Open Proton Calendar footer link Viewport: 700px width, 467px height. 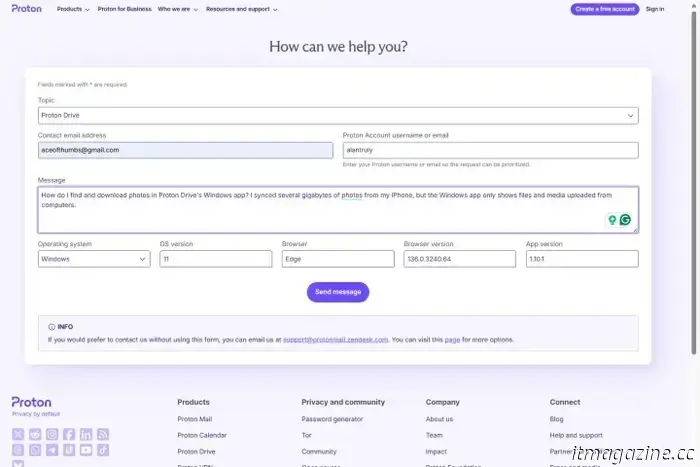(202, 435)
